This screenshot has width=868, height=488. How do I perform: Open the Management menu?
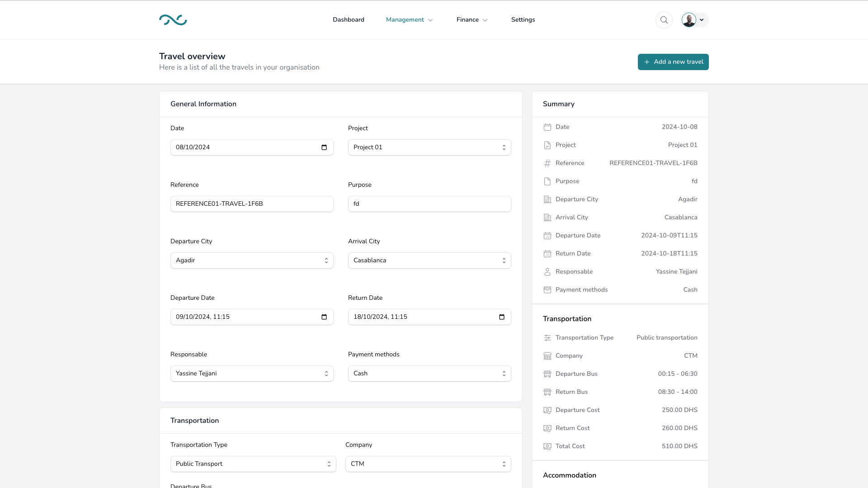coord(409,20)
